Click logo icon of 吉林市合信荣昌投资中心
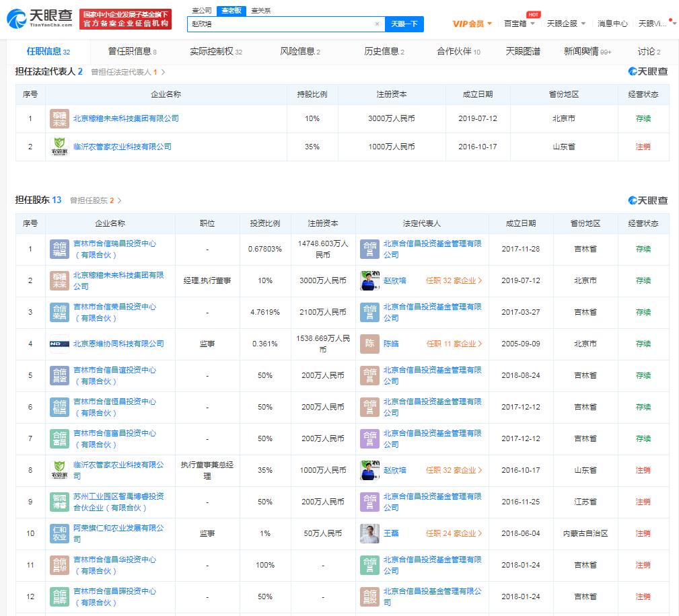Viewport: 679px width, 616px height. 59,313
